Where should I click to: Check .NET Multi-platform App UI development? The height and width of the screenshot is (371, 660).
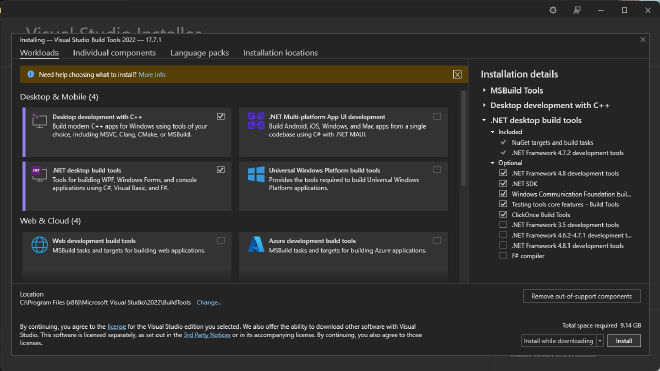pyautogui.click(x=437, y=116)
